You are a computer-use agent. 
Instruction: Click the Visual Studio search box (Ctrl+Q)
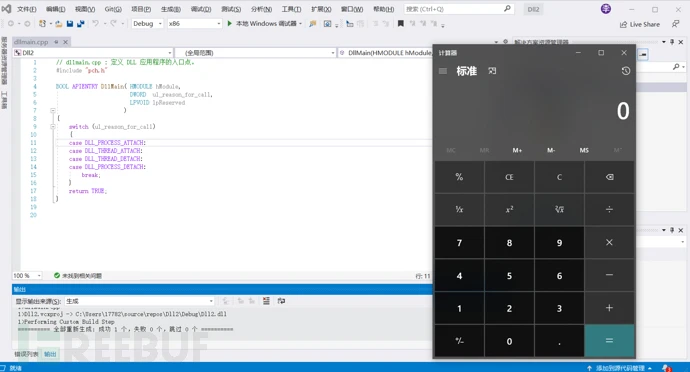pyautogui.click(x=459, y=9)
